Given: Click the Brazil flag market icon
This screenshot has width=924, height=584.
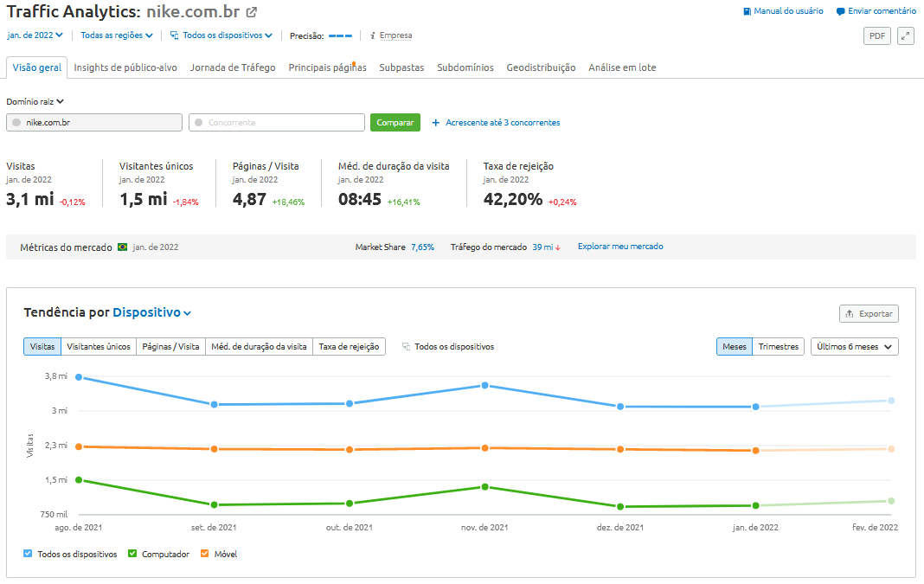Looking at the screenshot, I should pos(122,247).
